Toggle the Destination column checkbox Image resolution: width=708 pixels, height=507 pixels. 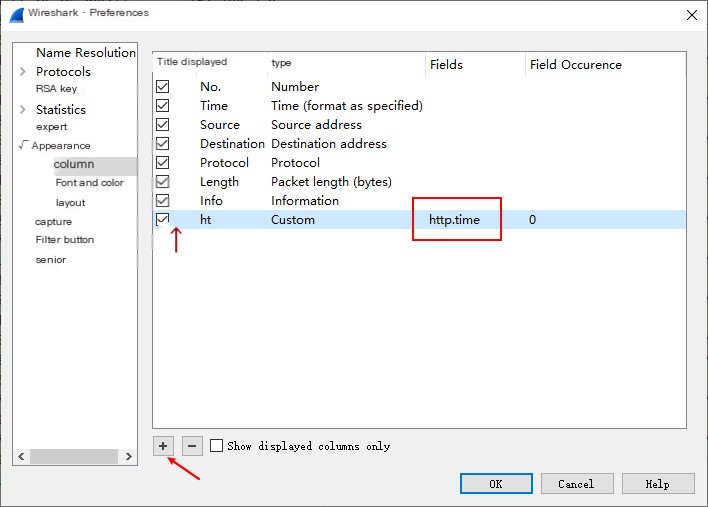pos(163,143)
